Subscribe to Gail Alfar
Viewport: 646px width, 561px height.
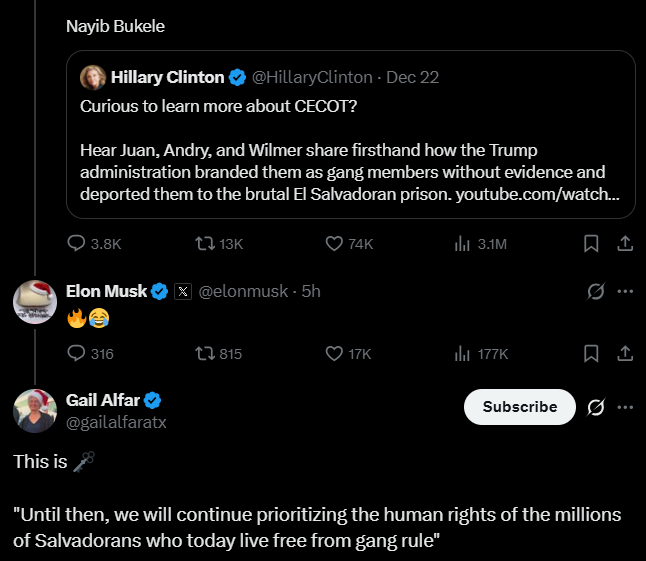tap(519, 407)
